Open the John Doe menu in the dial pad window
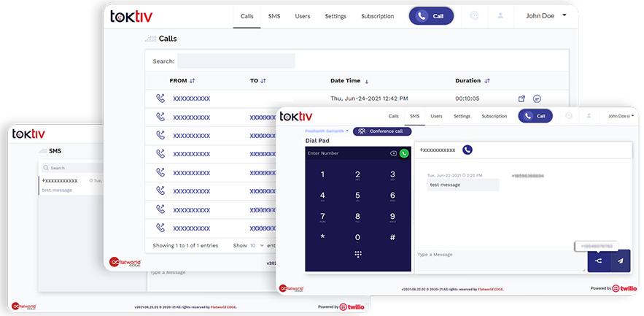Viewport: 644px width, 316px height. (621, 116)
